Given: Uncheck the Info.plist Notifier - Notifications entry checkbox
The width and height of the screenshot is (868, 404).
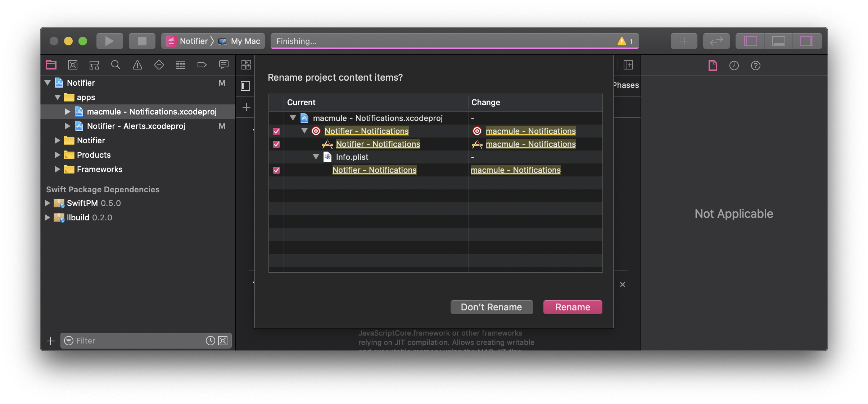Looking at the screenshot, I should [276, 170].
